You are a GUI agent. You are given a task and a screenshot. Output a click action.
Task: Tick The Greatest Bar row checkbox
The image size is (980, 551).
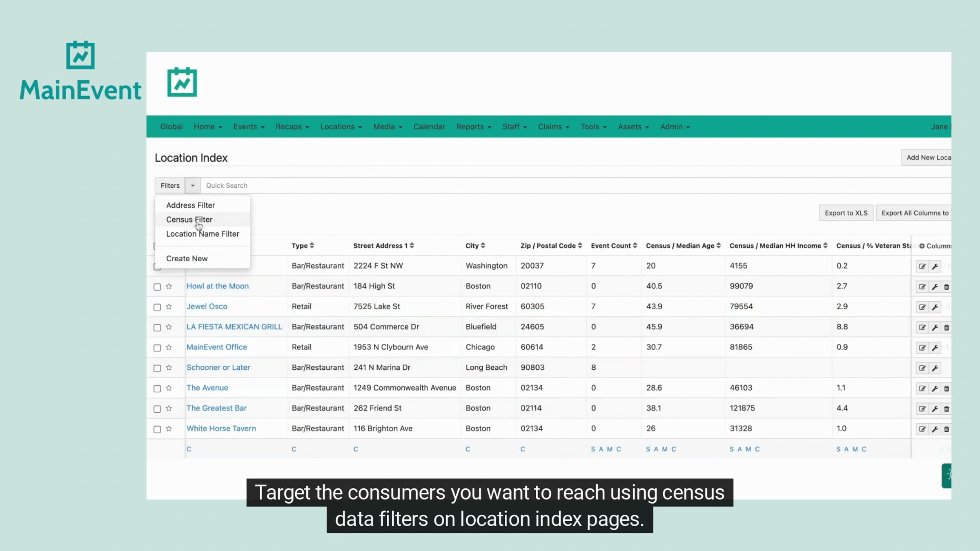coord(157,409)
